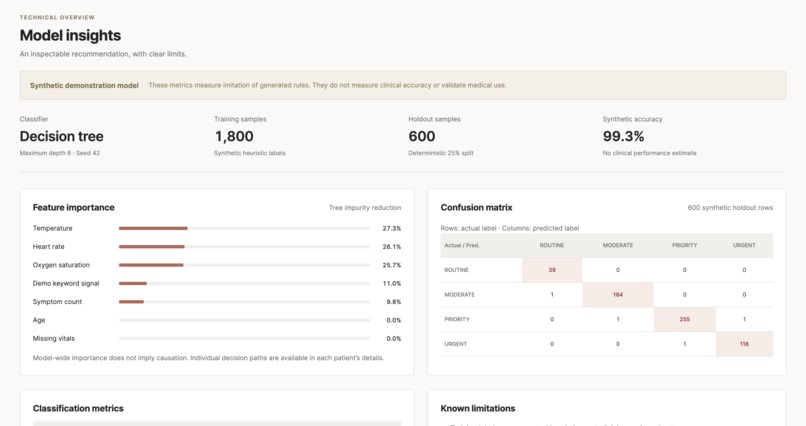Click the Demo keyword signal label
806x426 pixels.
[66, 284]
